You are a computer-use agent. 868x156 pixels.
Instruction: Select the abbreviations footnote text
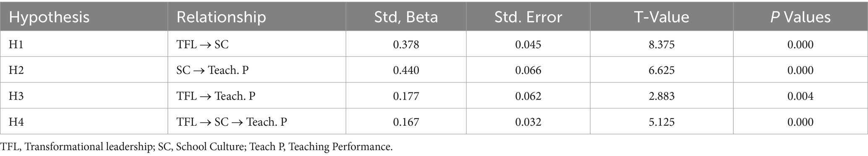(x=196, y=147)
